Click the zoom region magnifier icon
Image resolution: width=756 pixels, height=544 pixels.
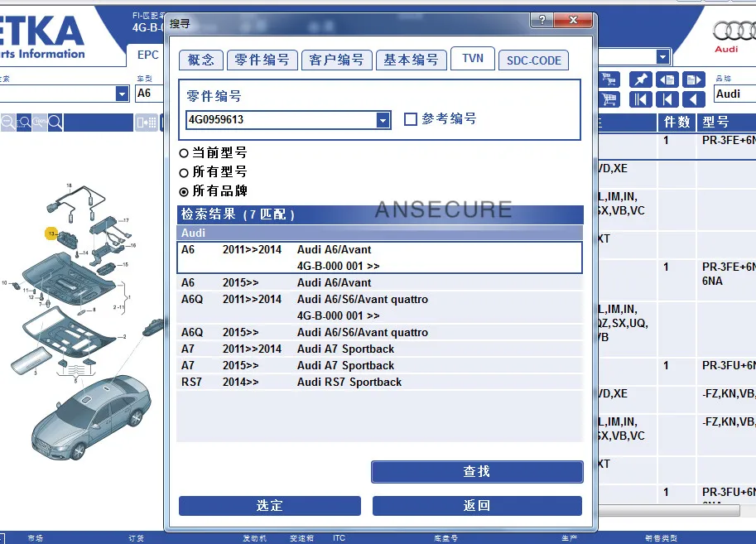click(x=24, y=123)
